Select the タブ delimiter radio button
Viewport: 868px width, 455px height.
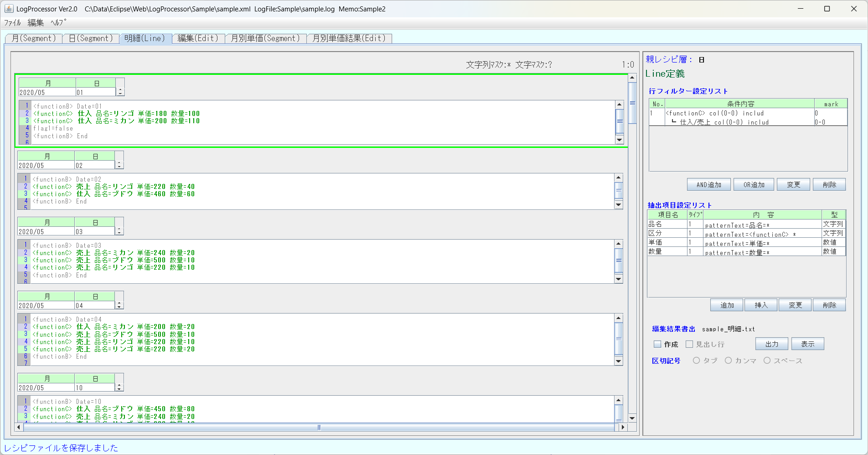pyautogui.click(x=696, y=361)
